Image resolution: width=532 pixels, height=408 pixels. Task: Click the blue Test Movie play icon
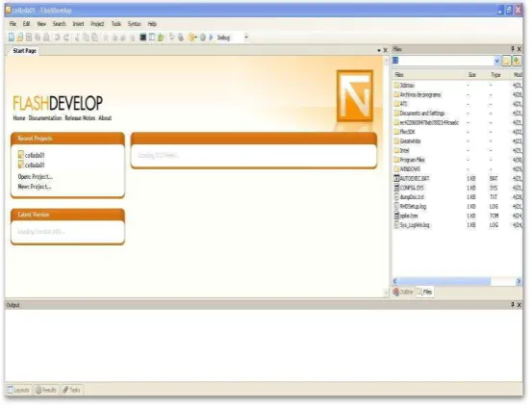(211, 38)
